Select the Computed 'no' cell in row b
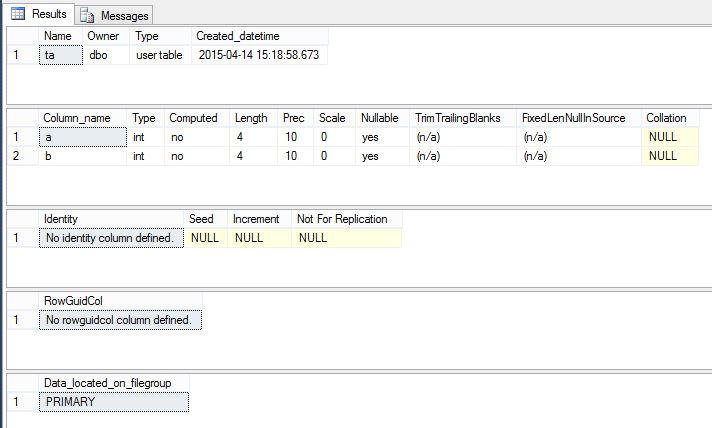 197,156
